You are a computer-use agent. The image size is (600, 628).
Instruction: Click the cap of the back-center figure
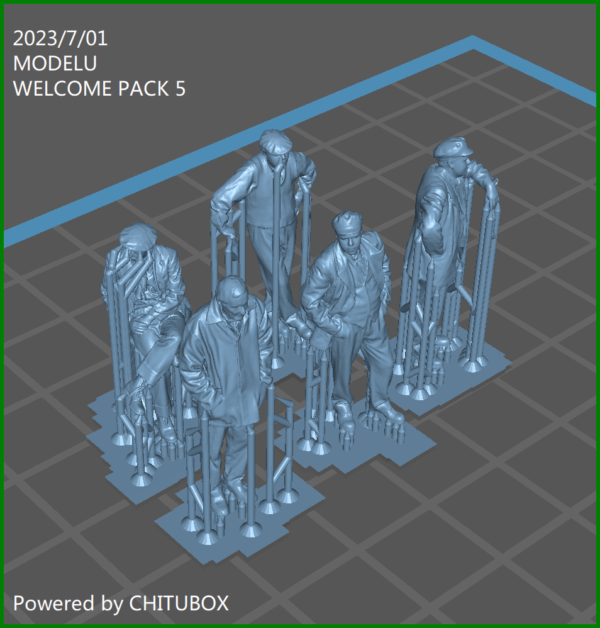pos(275,140)
